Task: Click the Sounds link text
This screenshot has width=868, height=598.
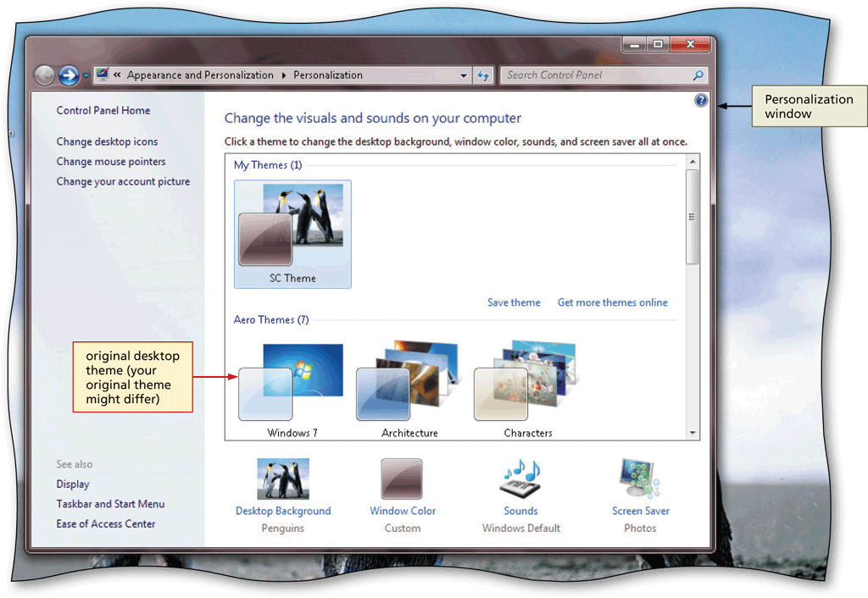Action: click(x=521, y=511)
